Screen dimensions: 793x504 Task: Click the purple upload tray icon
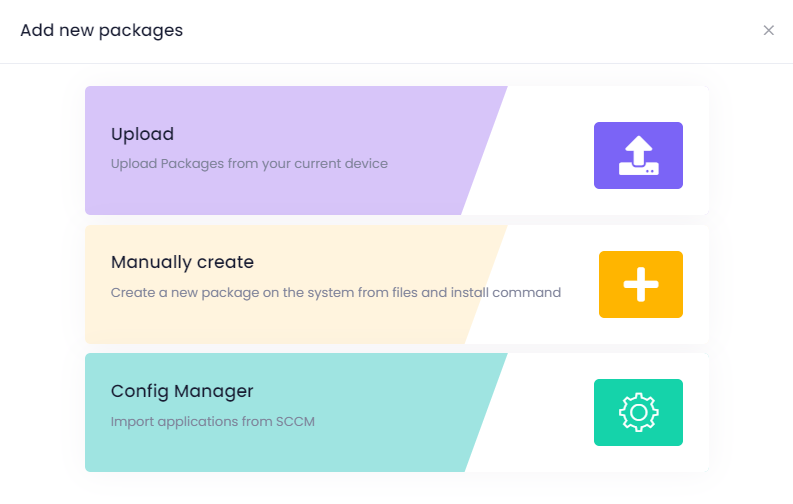tap(638, 156)
